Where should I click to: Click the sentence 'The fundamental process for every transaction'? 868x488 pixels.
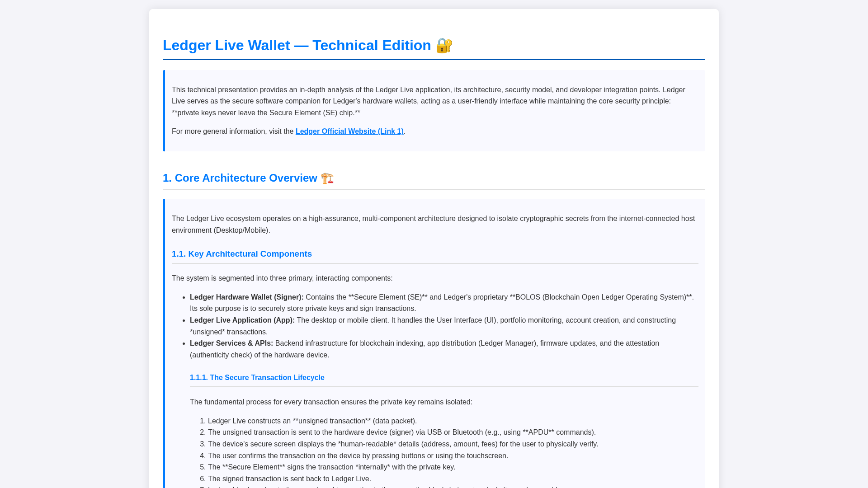point(331,402)
